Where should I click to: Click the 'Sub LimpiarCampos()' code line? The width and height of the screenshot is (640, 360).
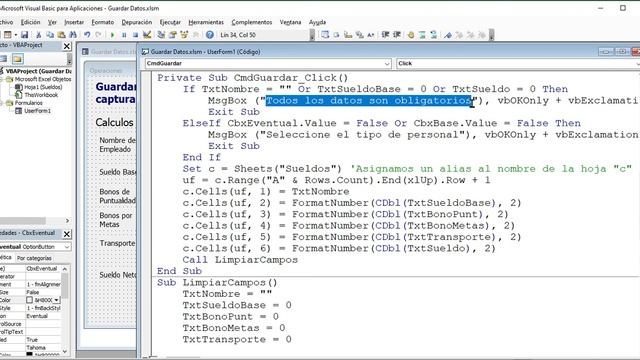click(x=217, y=283)
